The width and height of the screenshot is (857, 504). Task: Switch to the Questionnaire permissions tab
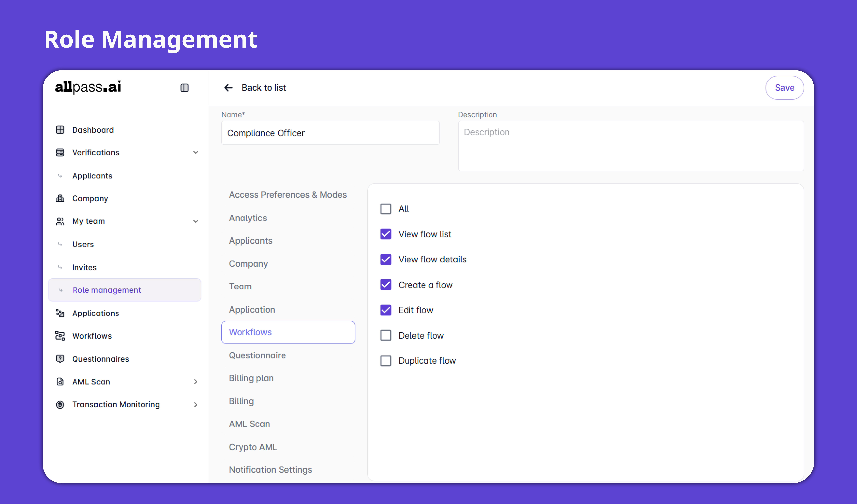coord(257,355)
